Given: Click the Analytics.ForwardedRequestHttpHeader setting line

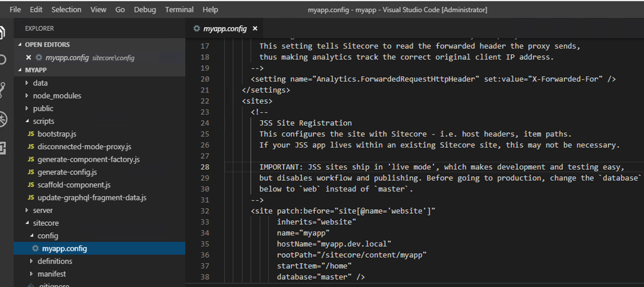Looking at the screenshot, I should (x=434, y=79).
